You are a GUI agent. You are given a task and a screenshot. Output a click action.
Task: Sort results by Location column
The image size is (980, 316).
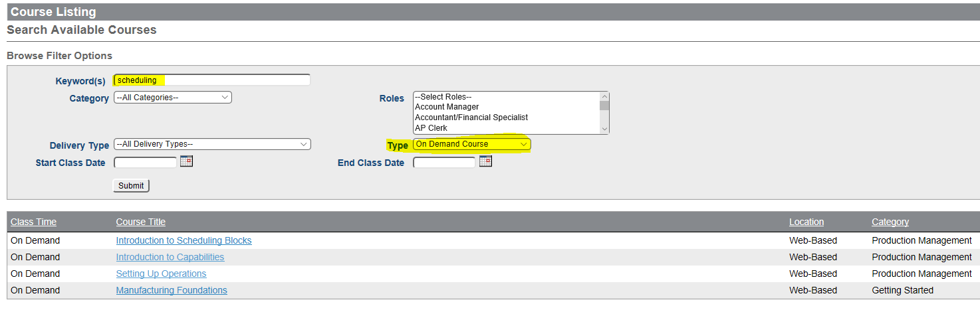tap(806, 222)
